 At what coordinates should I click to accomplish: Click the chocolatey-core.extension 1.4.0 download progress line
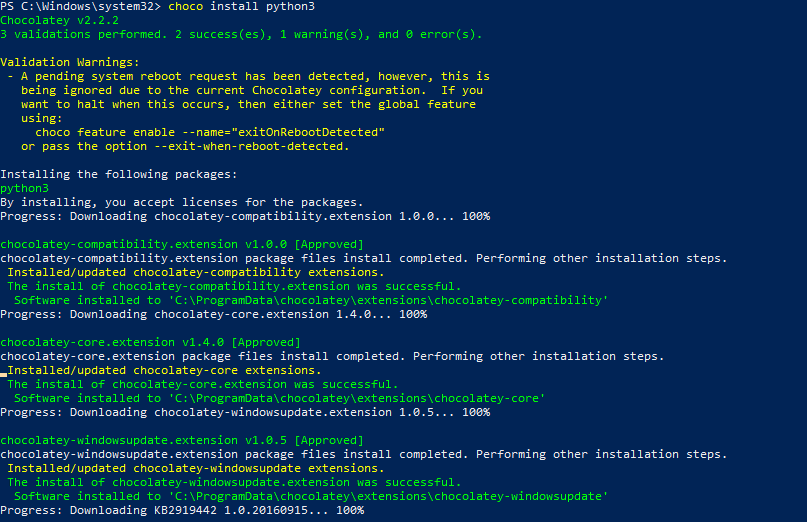tap(214, 315)
